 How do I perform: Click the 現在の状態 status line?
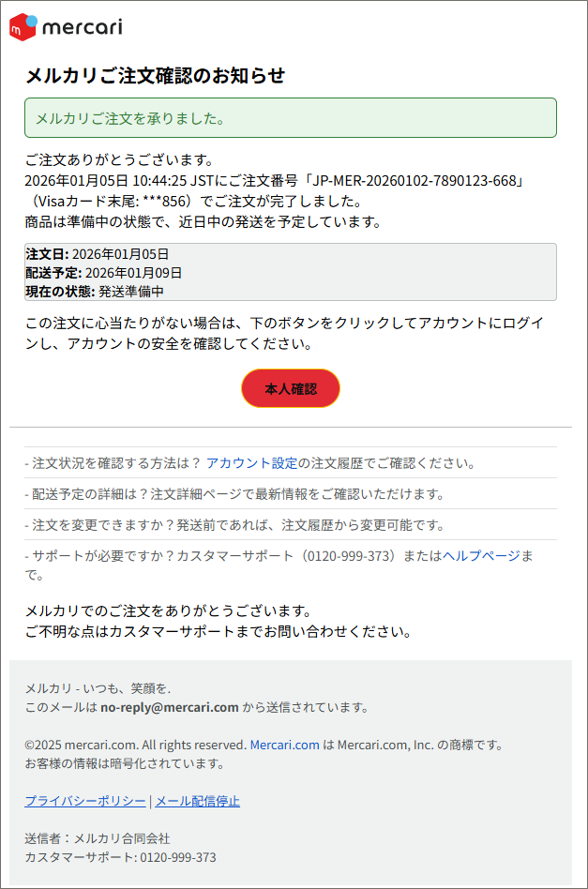tap(95, 292)
